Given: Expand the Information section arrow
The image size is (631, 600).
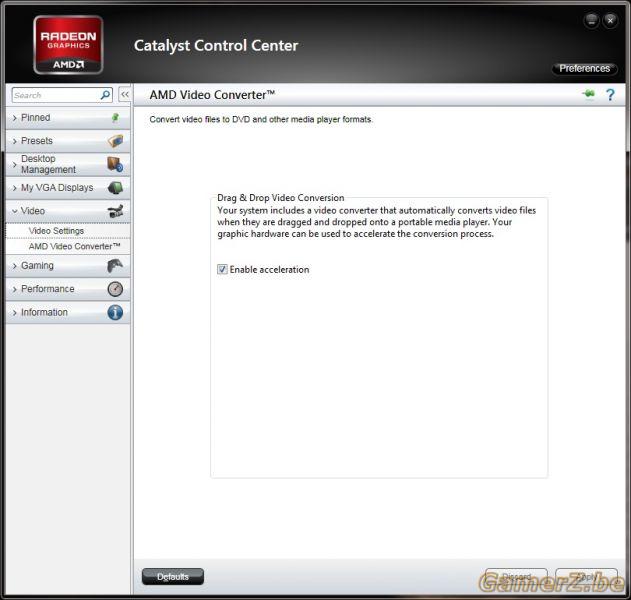Looking at the screenshot, I should tap(14, 313).
